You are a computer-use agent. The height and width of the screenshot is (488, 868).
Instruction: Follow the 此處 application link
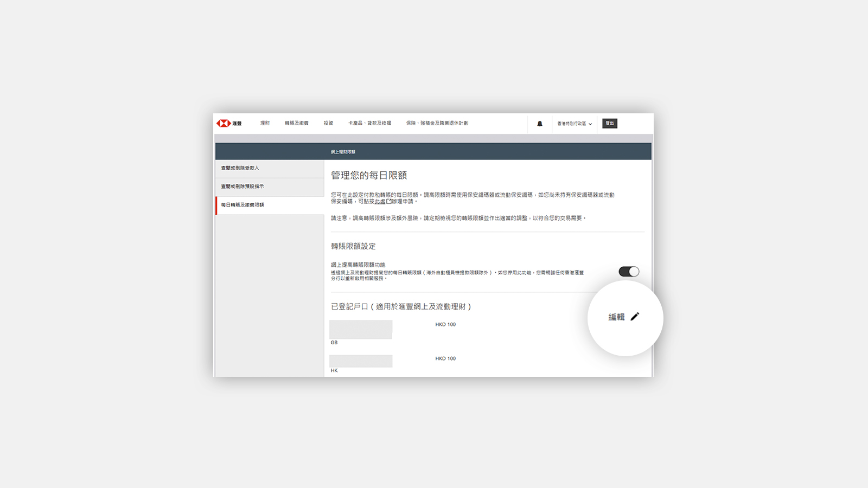coord(380,201)
